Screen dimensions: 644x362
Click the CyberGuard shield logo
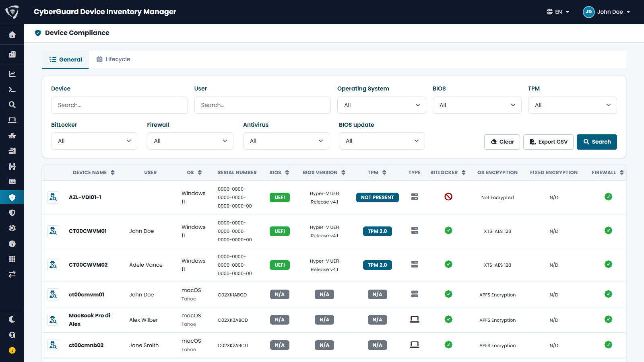[x=12, y=12]
